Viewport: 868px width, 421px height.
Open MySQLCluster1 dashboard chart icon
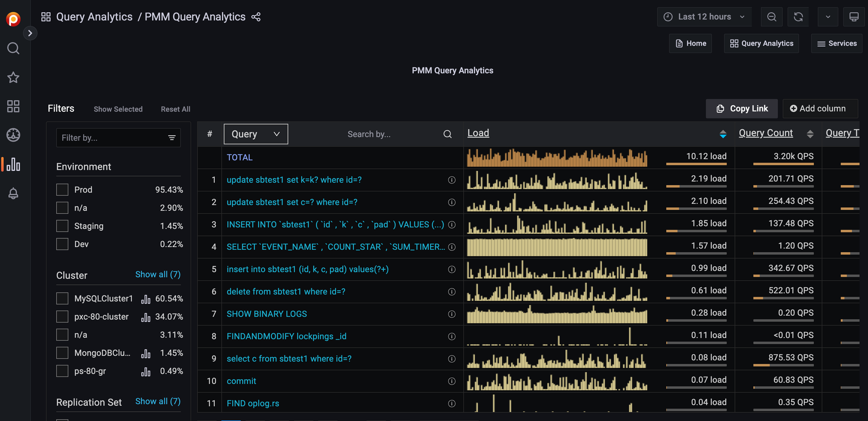pyautogui.click(x=146, y=299)
